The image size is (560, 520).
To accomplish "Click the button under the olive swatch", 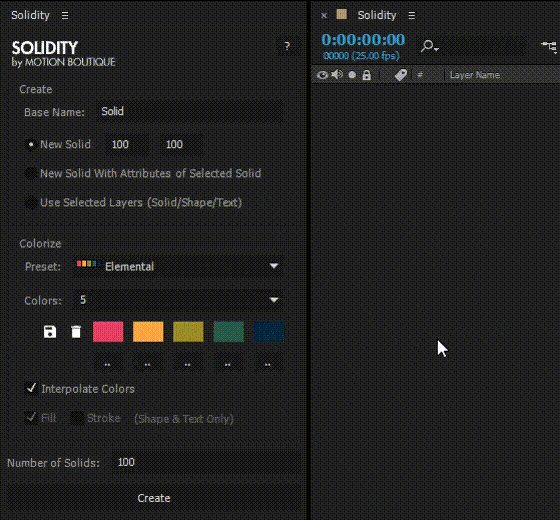I will [x=188, y=361].
